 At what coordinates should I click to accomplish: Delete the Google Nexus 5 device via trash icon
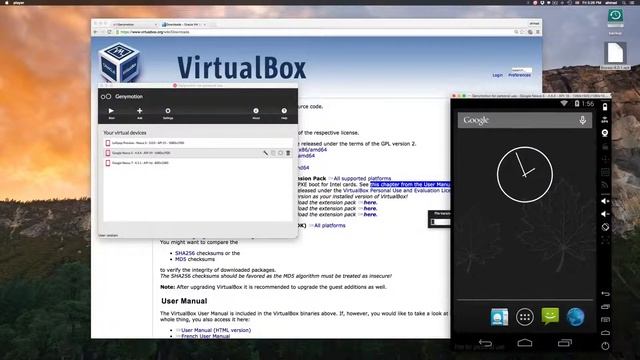tap(288, 153)
